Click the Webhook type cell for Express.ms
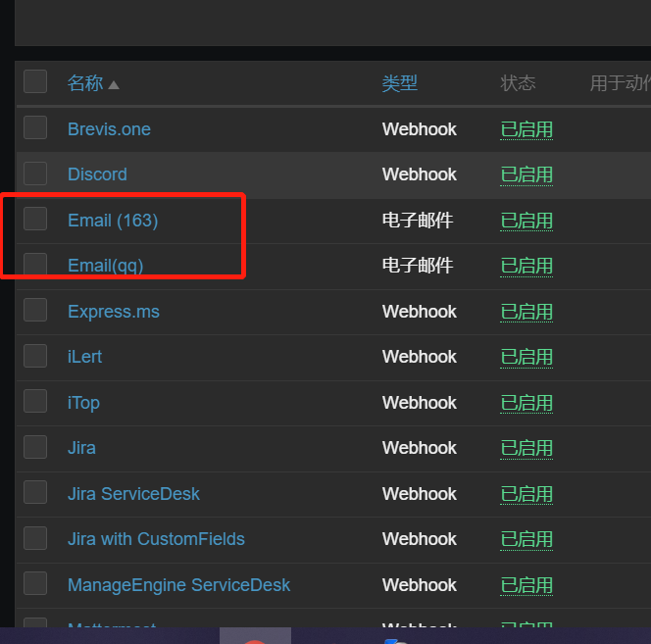The width and height of the screenshot is (651, 644). coord(420,312)
